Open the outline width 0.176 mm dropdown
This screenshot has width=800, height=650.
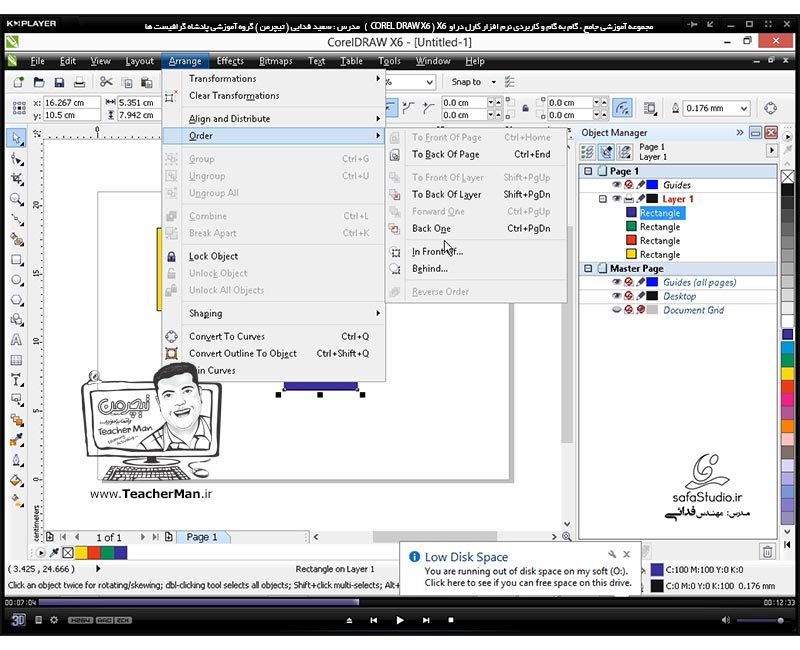tap(744, 108)
